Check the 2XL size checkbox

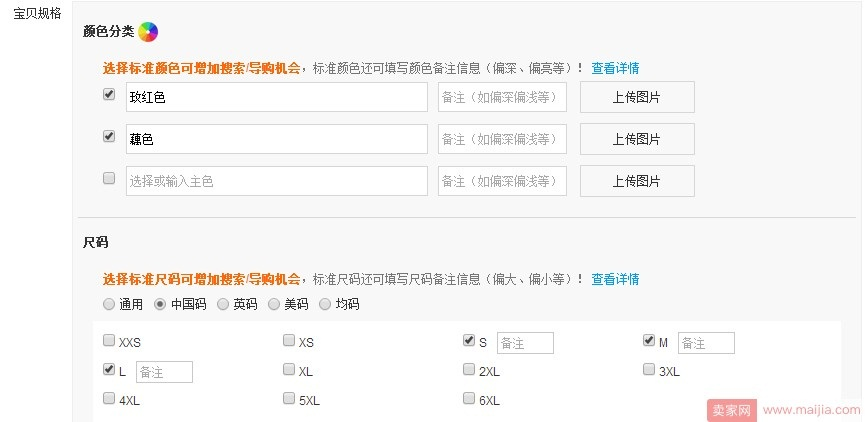[x=469, y=369]
